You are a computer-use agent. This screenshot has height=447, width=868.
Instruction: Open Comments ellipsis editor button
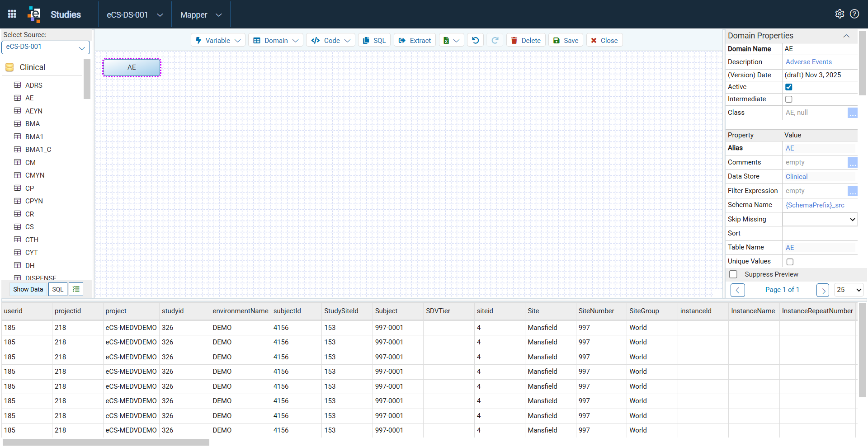tap(852, 162)
